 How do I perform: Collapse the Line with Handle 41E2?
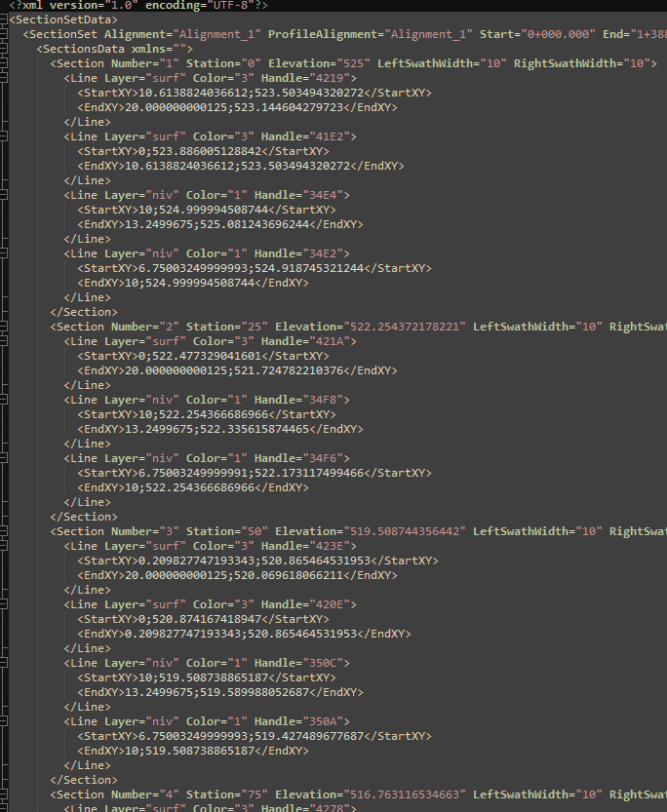click(x=5, y=136)
